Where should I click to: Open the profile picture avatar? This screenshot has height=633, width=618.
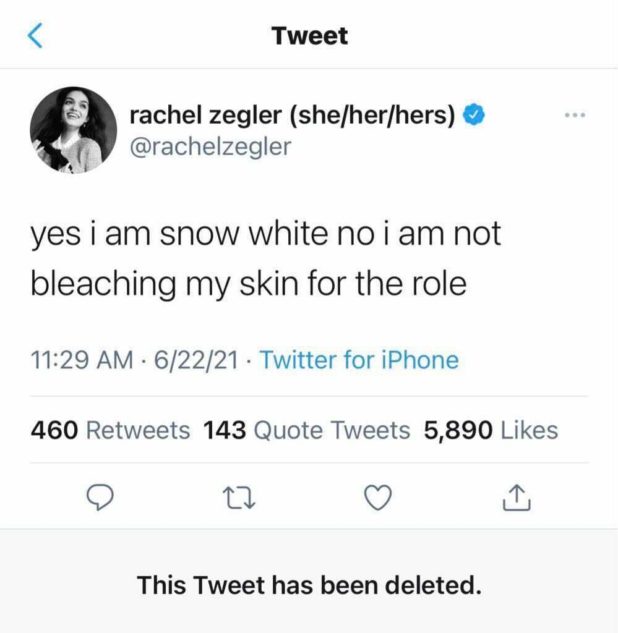point(73,130)
